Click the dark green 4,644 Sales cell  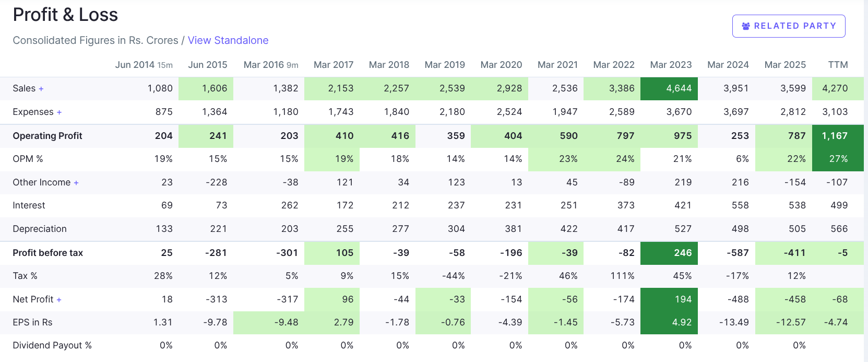(x=679, y=88)
